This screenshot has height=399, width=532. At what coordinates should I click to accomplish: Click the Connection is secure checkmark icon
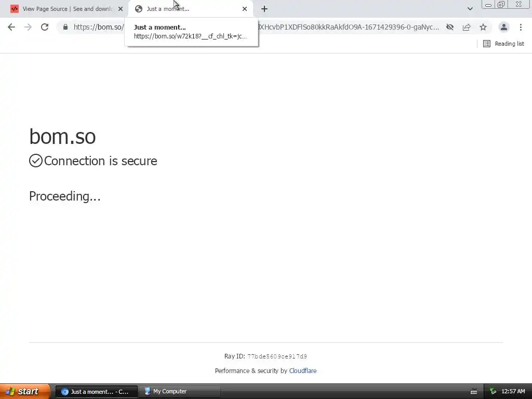coord(36,161)
